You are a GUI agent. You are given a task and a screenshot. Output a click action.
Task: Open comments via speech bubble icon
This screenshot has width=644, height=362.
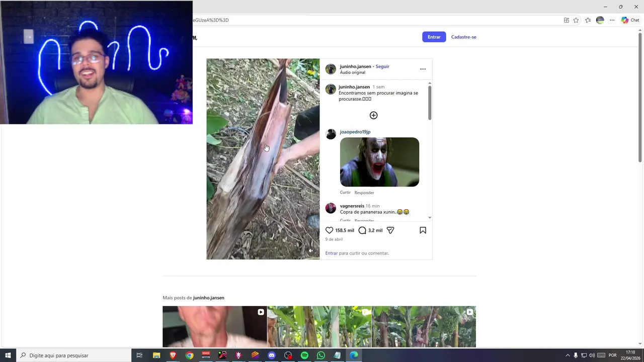click(362, 230)
